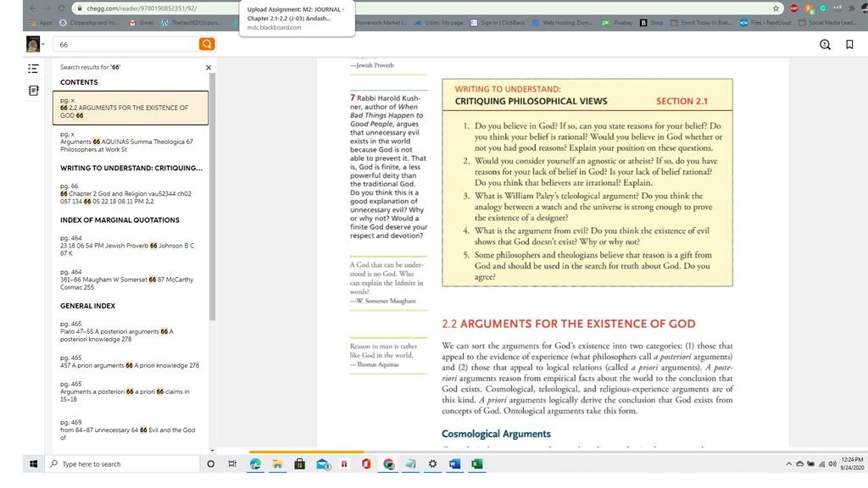Click 'WRITING TO UNDERSTAND: CRITIQUING...' heading
The height and width of the screenshot is (488, 868).
[x=131, y=168]
